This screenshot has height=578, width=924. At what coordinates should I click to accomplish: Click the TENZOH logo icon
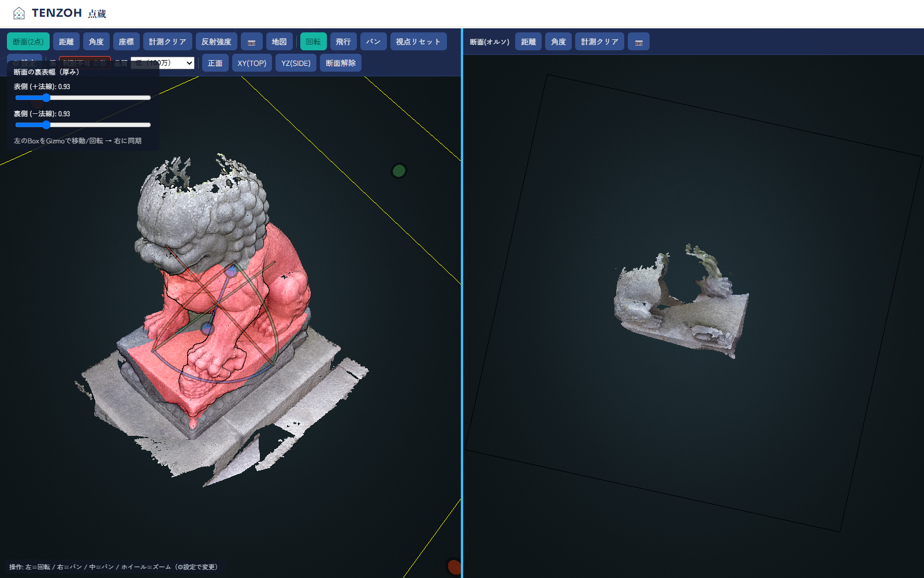(19, 13)
